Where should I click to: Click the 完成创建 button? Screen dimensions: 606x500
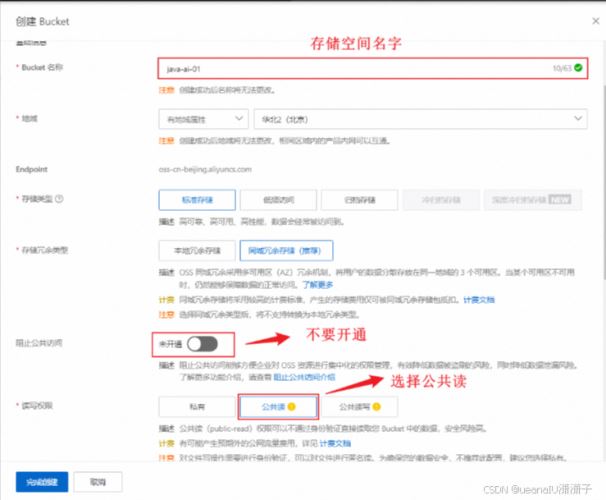(x=42, y=482)
